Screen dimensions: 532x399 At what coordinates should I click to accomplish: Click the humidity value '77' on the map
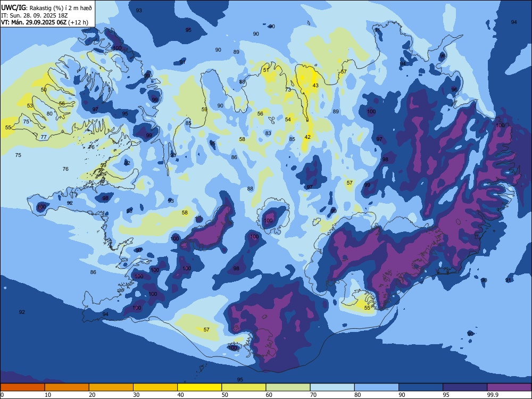[x=44, y=137]
